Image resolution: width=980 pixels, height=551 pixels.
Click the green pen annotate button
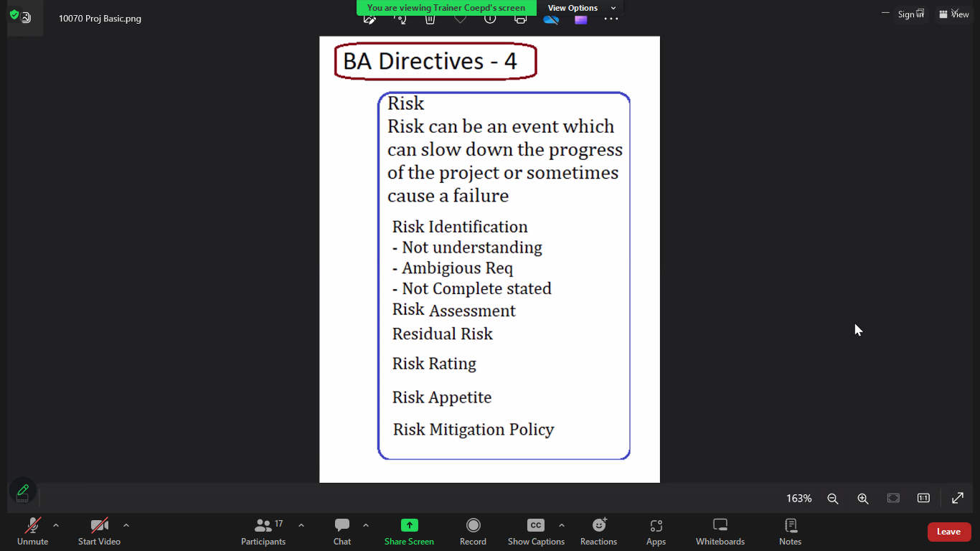point(23,491)
